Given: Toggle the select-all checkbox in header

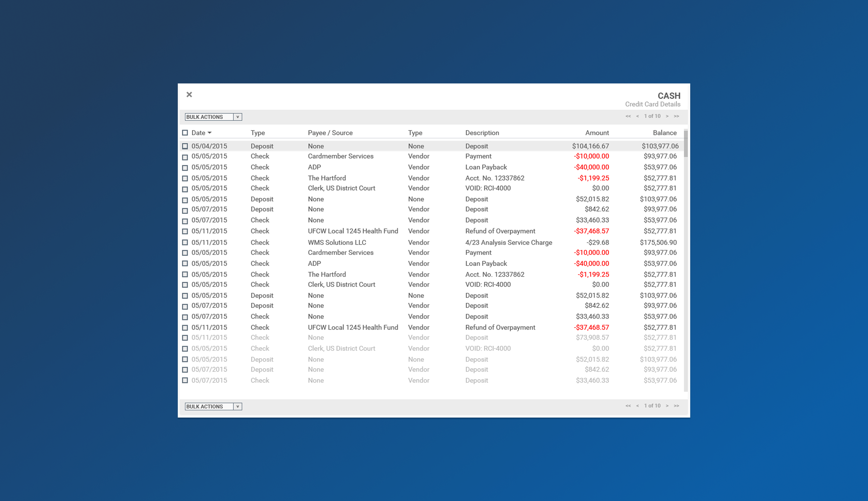Looking at the screenshot, I should tap(185, 133).
